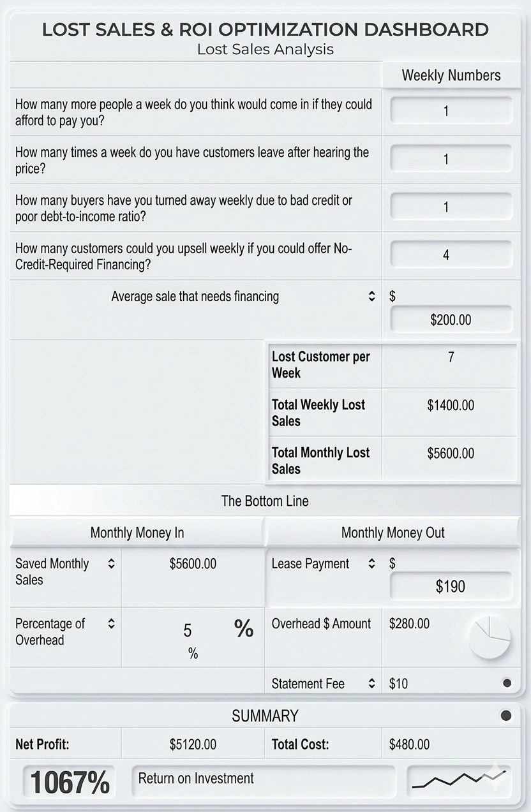Click the pie chart icon beside Overhead Amount
531x812 pixels.
point(490,637)
